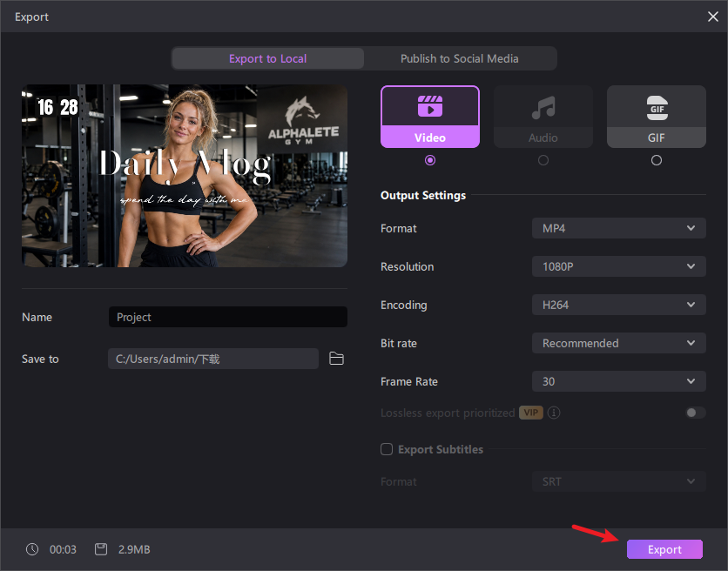Switch to Publish to Social Media tab
Image resolution: width=728 pixels, height=571 pixels.
coord(460,58)
